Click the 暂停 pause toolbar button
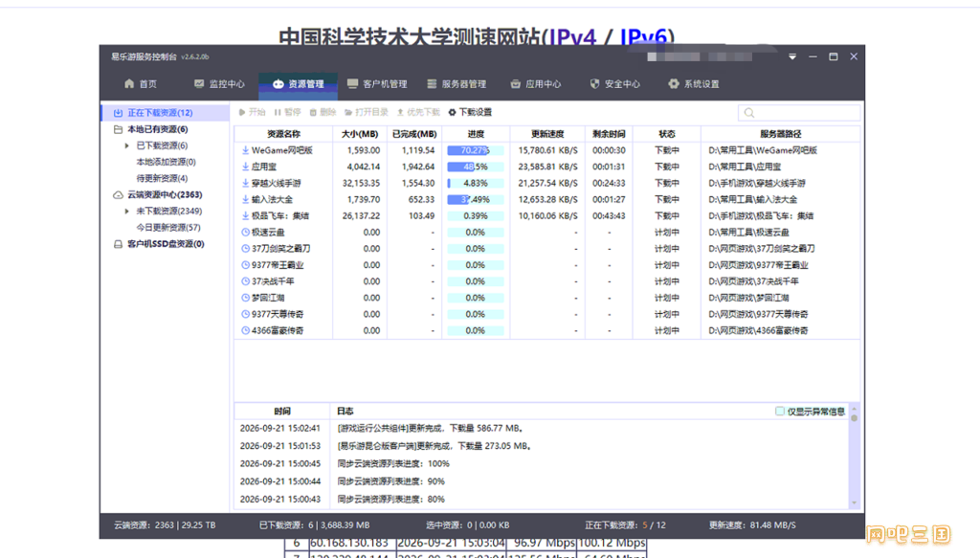980x558 pixels. pos(287,113)
